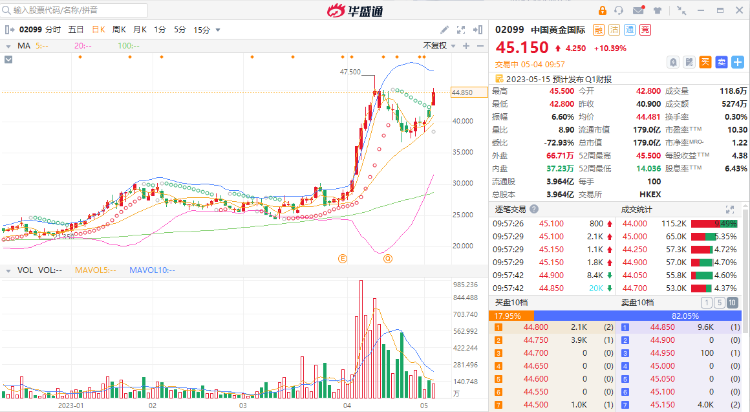Open the skin theme shirt icon
The height and width of the screenshot is (412, 750).
point(658,10)
